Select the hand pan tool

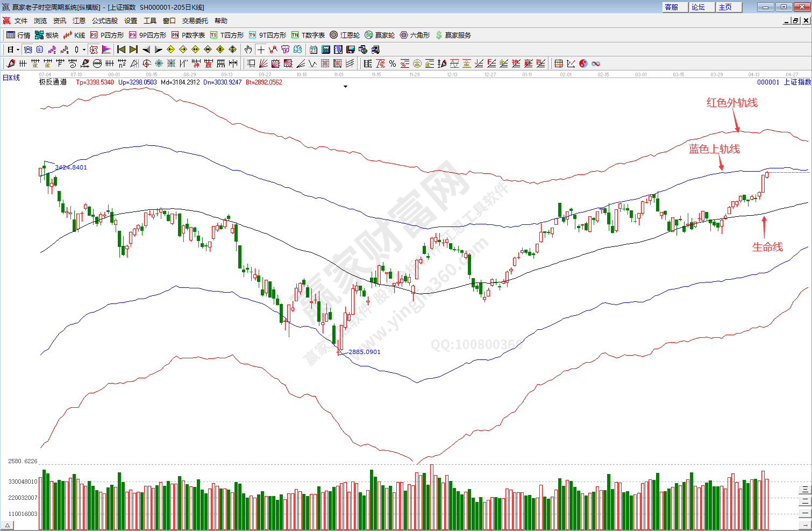(248, 49)
